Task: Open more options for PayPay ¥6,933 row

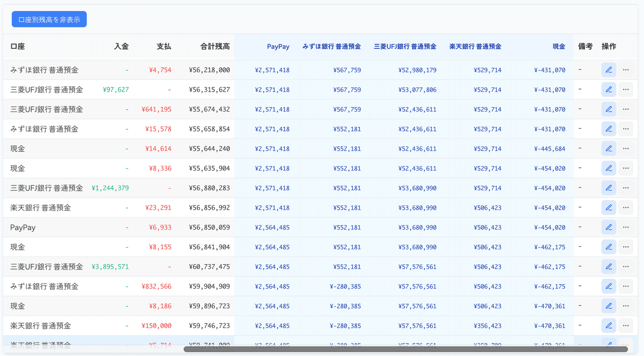Action: coord(626,227)
